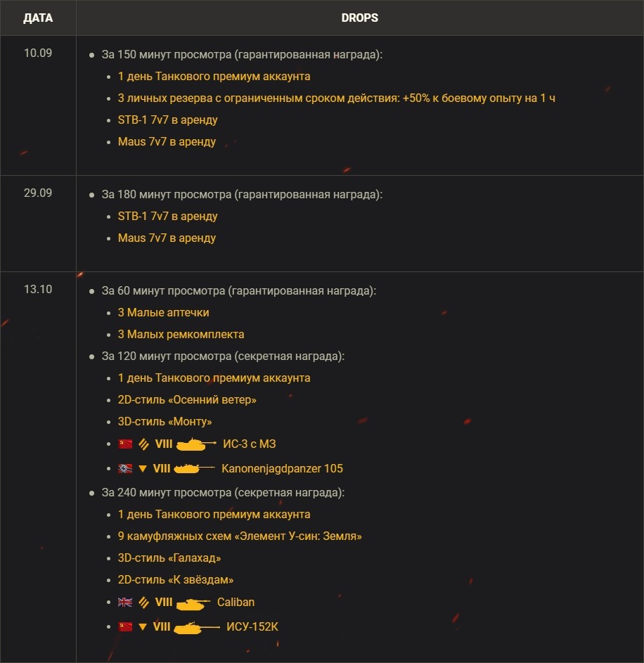Open the 3D-стиль «Монту» reward link
The height and width of the screenshot is (663, 644).
tap(165, 422)
